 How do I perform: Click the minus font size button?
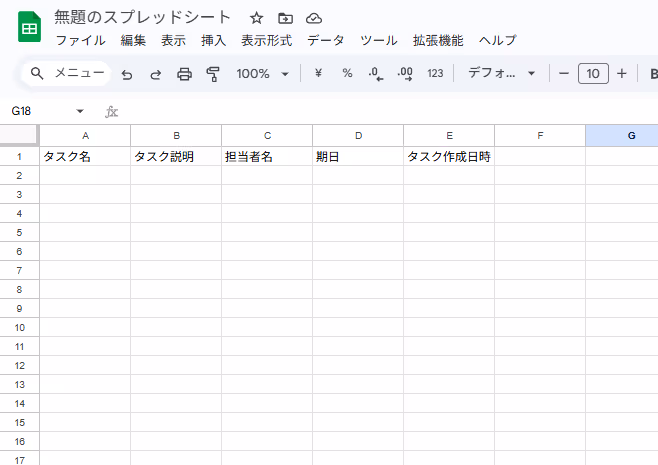coord(564,74)
